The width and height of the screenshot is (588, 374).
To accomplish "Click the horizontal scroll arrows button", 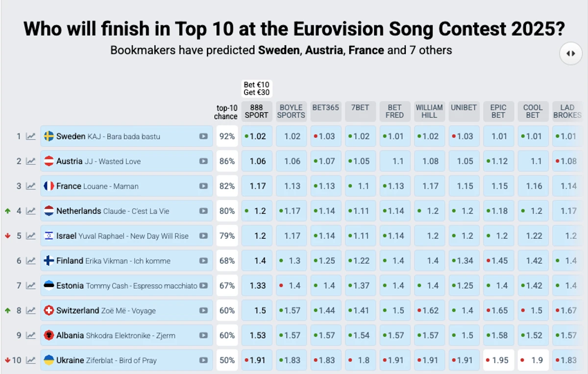I will [x=571, y=54].
